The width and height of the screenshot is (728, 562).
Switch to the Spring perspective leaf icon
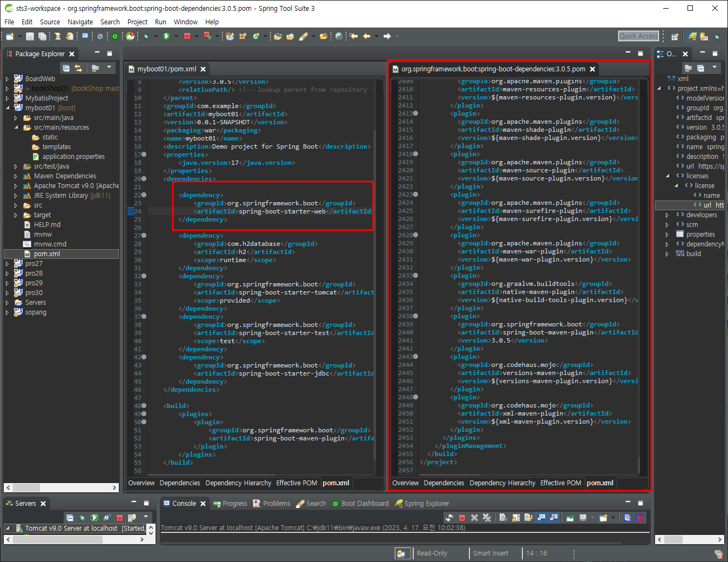click(693, 36)
